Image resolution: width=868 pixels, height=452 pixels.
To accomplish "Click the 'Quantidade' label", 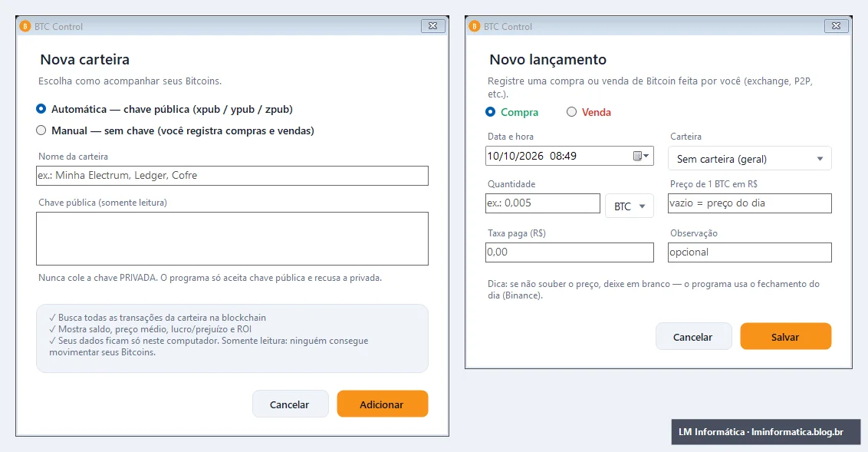I will [x=511, y=184].
